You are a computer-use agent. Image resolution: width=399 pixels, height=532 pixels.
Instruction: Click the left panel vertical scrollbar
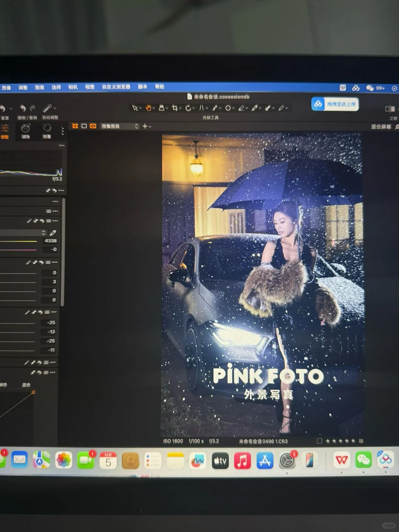(x=63, y=252)
